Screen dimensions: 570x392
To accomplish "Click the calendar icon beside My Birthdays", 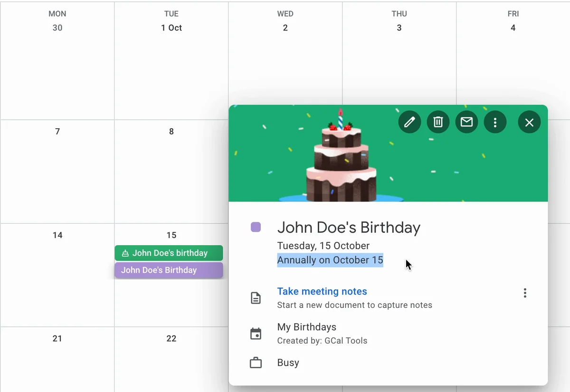I will pyautogui.click(x=256, y=334).
